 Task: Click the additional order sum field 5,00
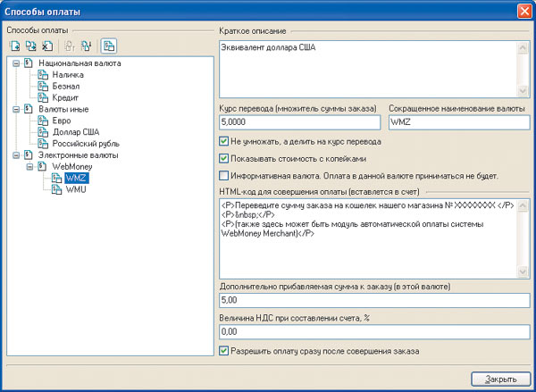coord(374,300)
